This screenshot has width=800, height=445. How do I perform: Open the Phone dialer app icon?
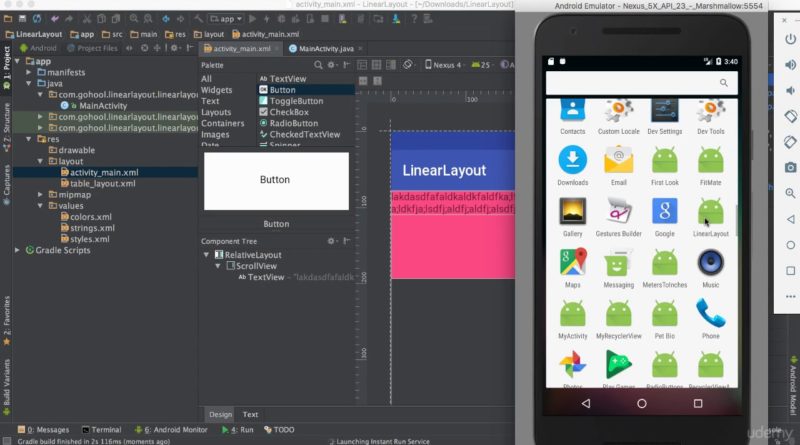(x=711, y=319)
